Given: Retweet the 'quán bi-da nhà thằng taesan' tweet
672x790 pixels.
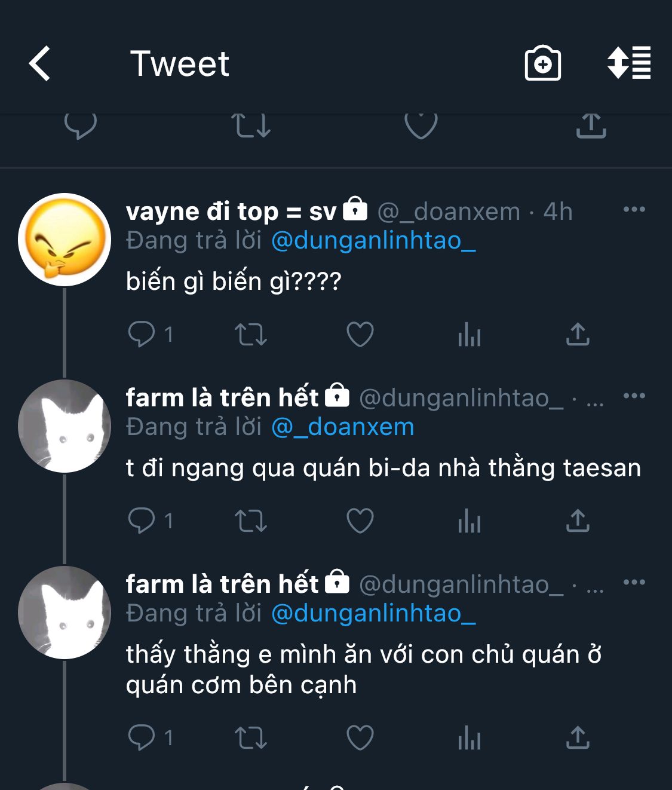Looking at the screenshot, I should [250, 520].
